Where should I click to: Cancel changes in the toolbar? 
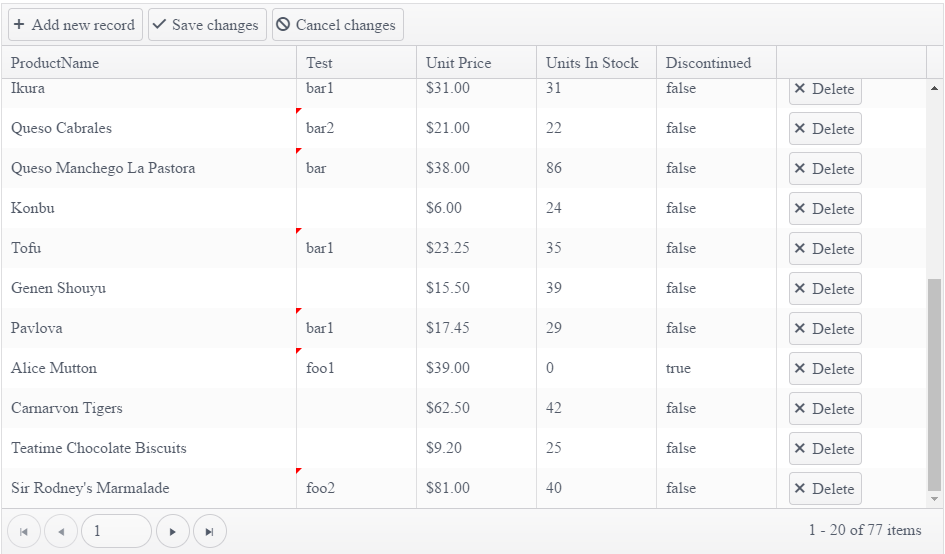337,25
